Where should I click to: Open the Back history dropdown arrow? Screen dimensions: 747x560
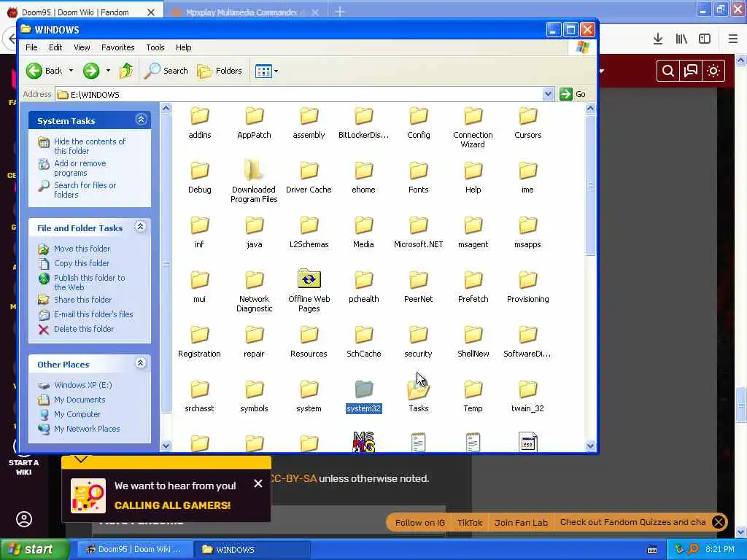point(71,71)
